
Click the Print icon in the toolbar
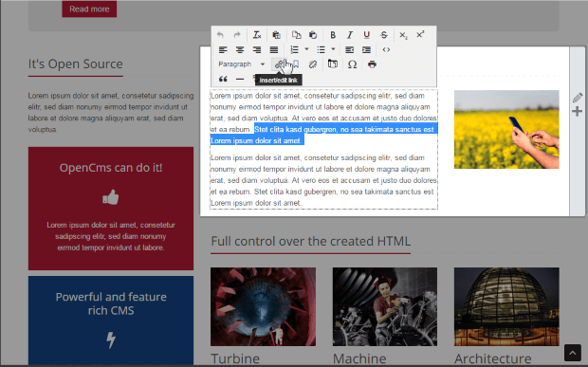point(372,64)
